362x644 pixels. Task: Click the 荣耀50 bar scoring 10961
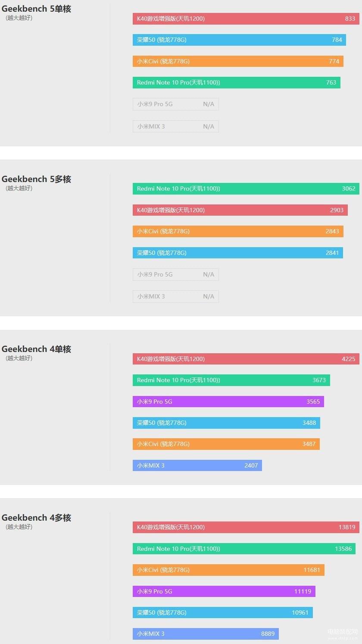(x=223, y=613)
